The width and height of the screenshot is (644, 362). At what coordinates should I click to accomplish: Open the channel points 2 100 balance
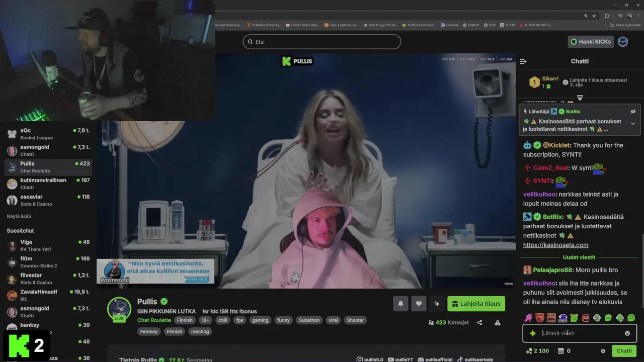tap(537, 351)
